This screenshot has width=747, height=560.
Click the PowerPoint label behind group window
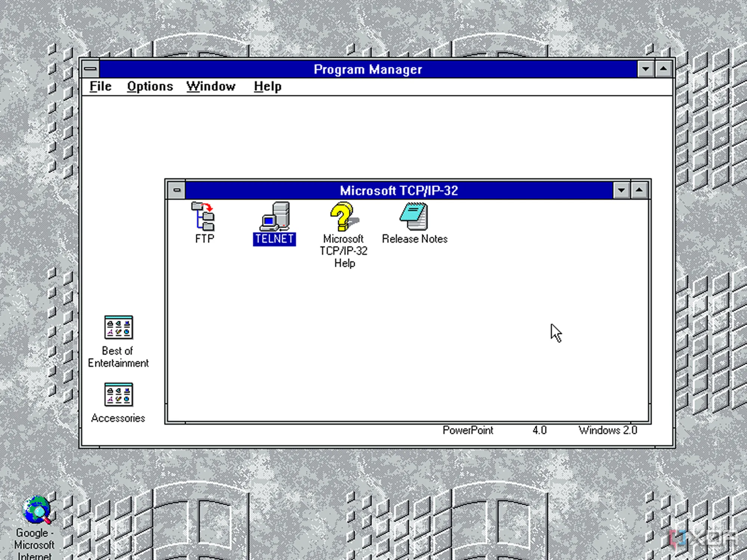click(468, 430)
